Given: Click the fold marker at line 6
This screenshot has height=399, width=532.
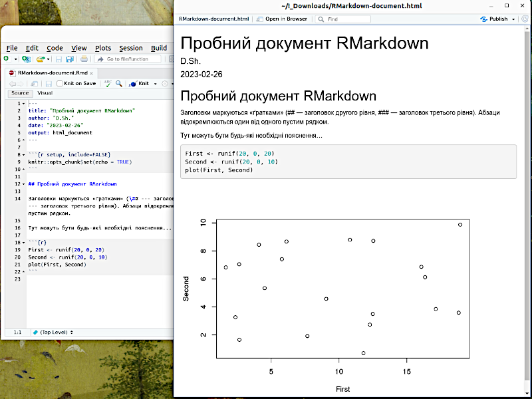Looking at the screenshot, I should pos(23,140).
